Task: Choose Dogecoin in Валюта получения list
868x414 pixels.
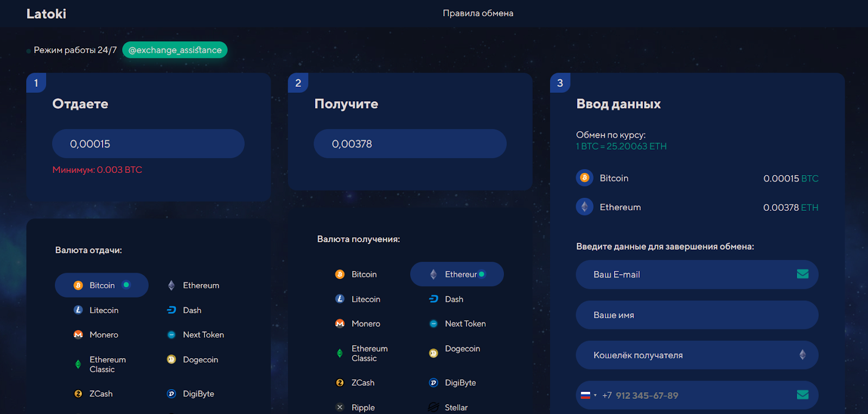Action: (455, 351)
